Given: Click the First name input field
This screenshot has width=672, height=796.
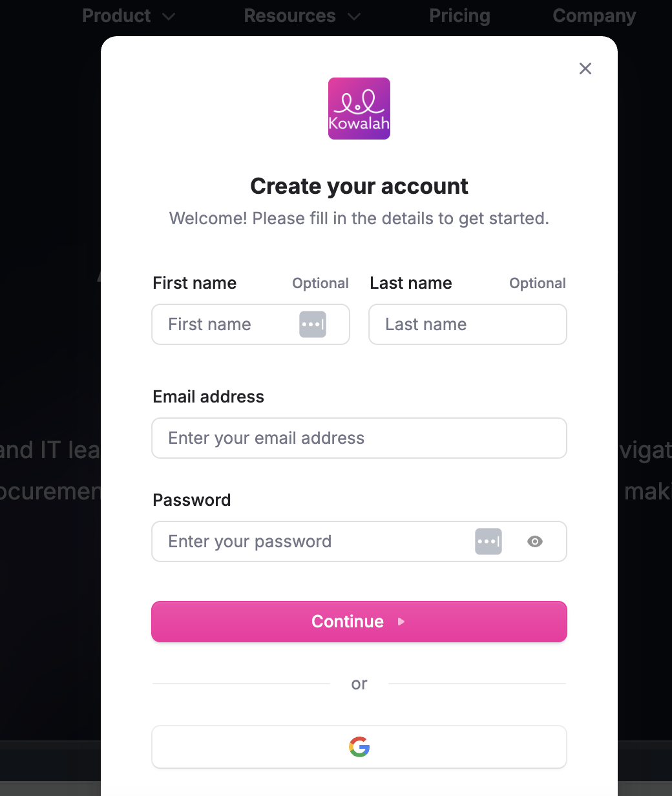Looking at the screenshot, I should (220, 324).
